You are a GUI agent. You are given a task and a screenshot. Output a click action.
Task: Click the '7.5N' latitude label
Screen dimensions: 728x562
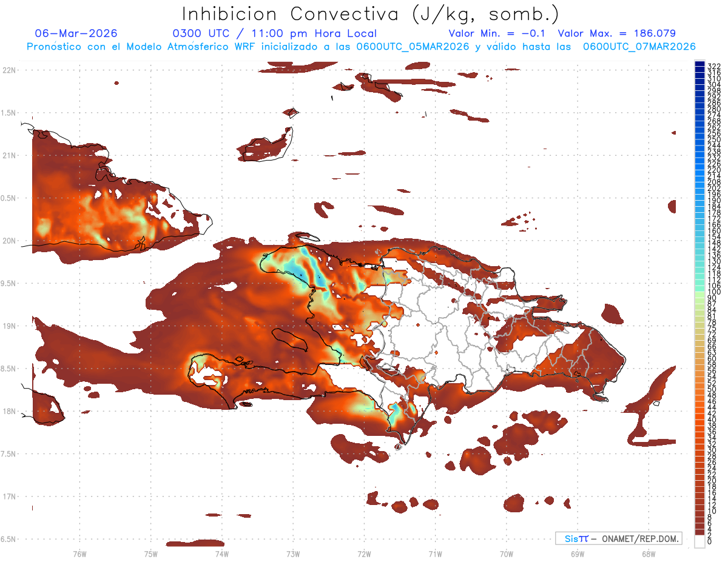point(9,453)
